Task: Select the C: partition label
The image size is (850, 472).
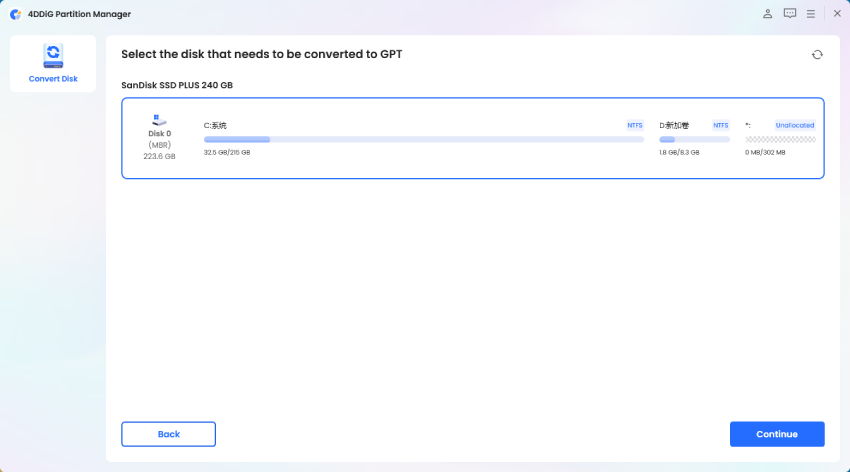Action: click(215, 125)
